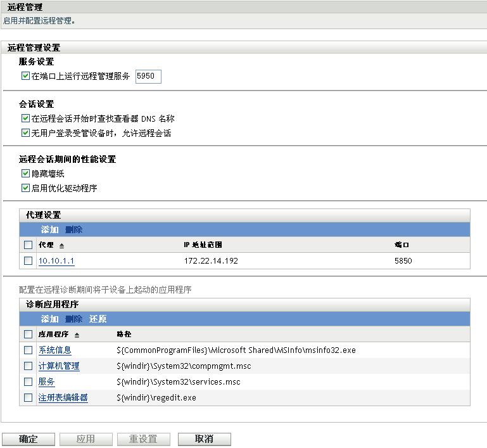Click 添加 in 诊断应用程序 panel
The image size is (487, 448).
click(49, 319)
